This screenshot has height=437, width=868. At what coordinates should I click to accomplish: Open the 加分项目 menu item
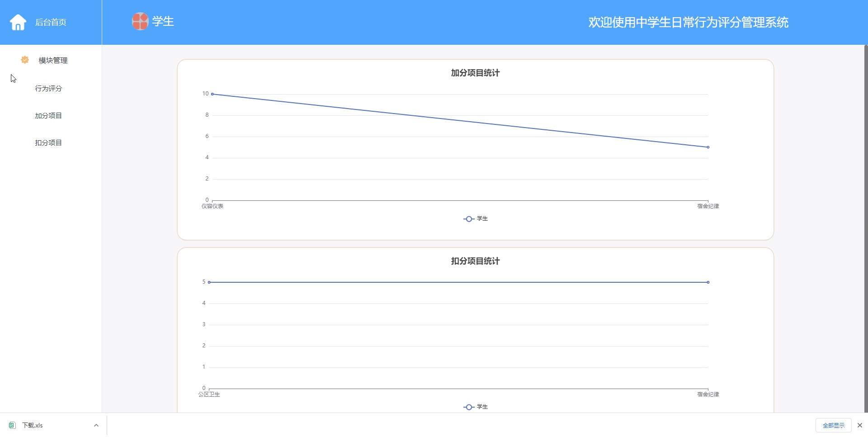tap(48, 115)
